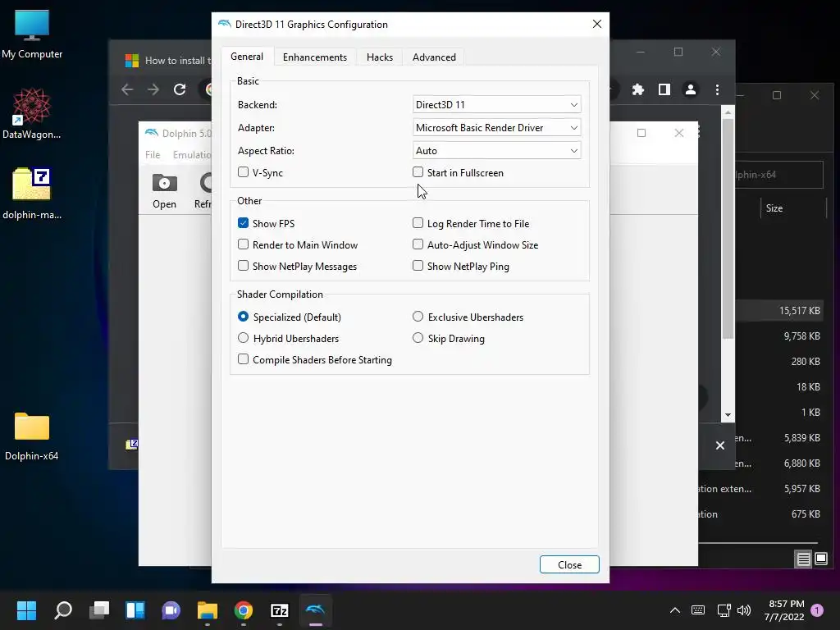
Task: Select Hybrid Ubershaders option
Action: tap(243, 338)
